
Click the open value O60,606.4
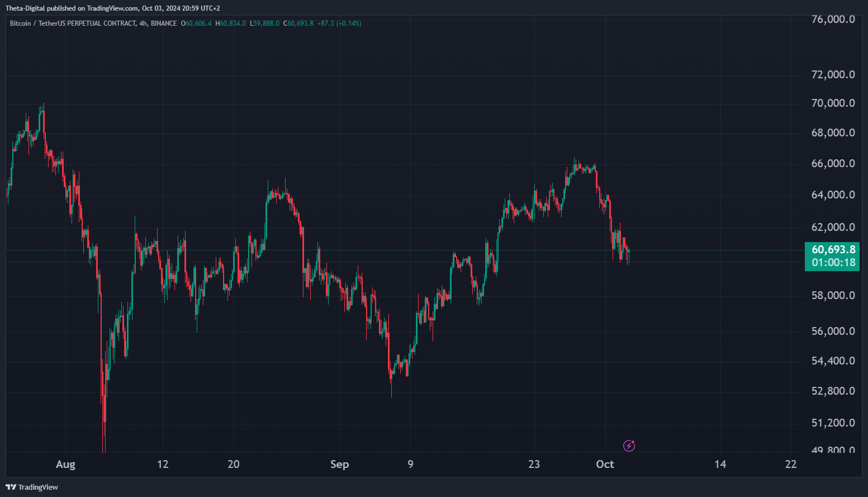(196, 23)
